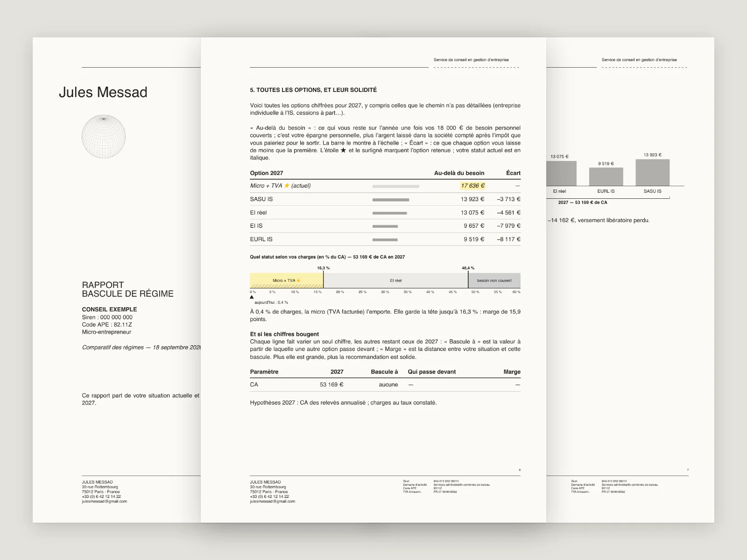The width and height of the screenshot is (747, 560).
Task: Select the SASU IS table row label
Action: [261, 199]
